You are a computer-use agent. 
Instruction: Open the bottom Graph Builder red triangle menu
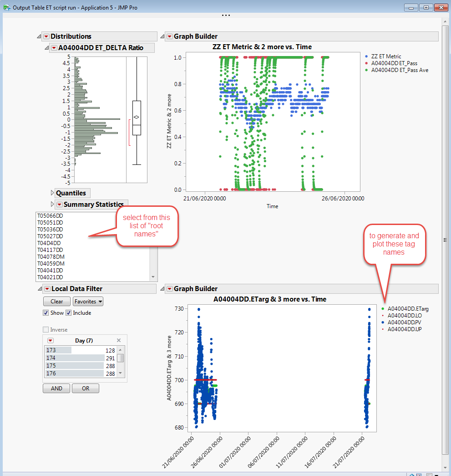coord(170,288)
